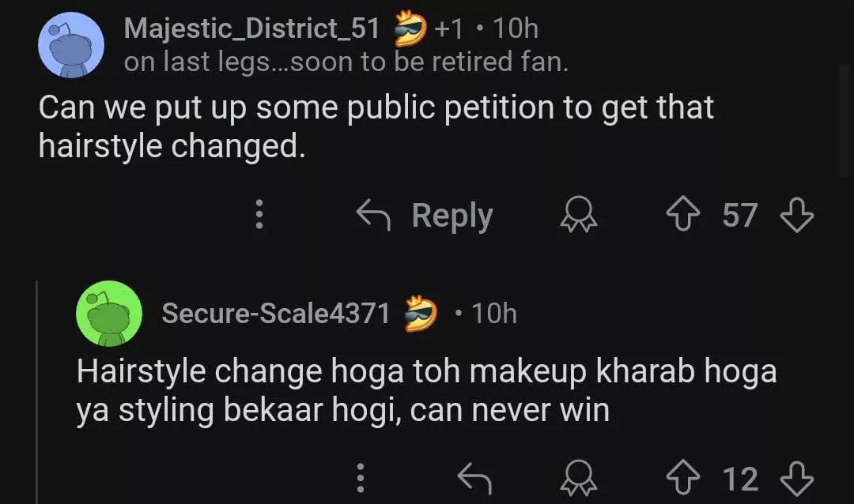Click reply arrow under Secure-Scale4371's comment
The image size is (854, 504).
coord(475,479)
